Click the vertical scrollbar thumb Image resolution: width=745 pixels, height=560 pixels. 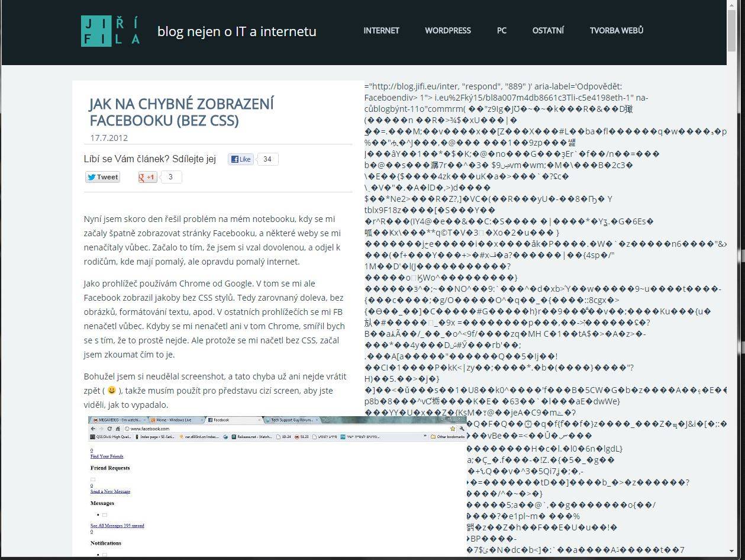(733, 30)
